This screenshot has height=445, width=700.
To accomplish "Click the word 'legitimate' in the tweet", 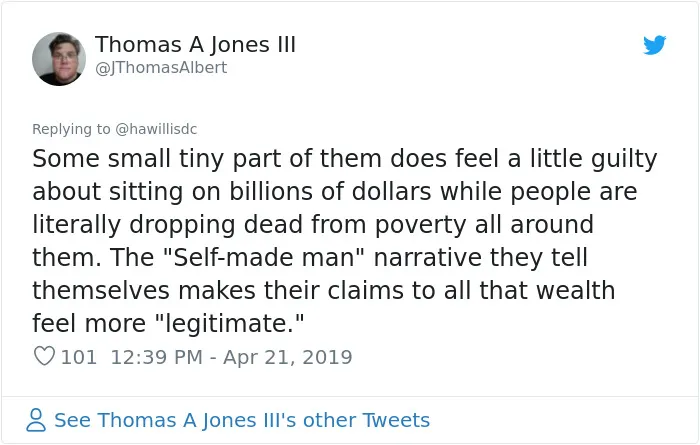I will click(x=229, y=324).
